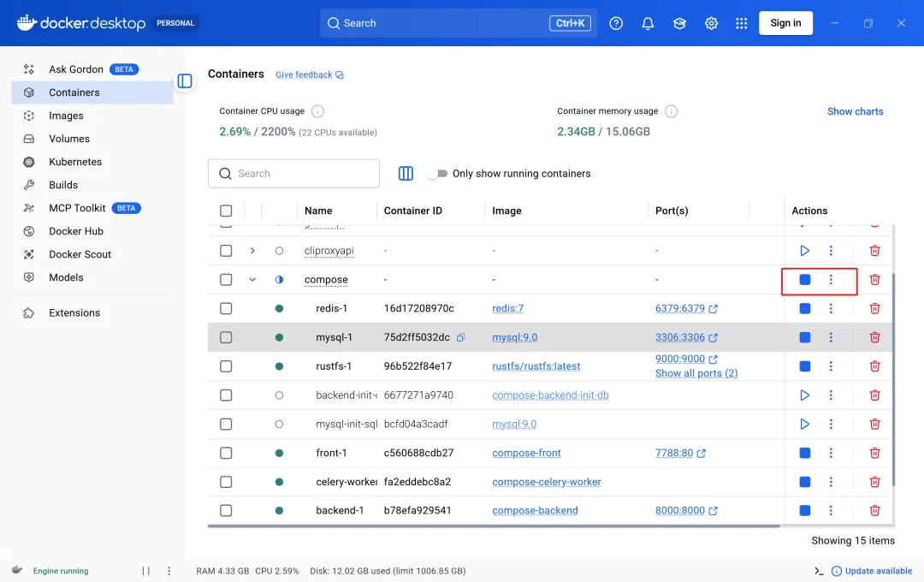
Task: Open the help question mark icon
Action: pos(616,23)
